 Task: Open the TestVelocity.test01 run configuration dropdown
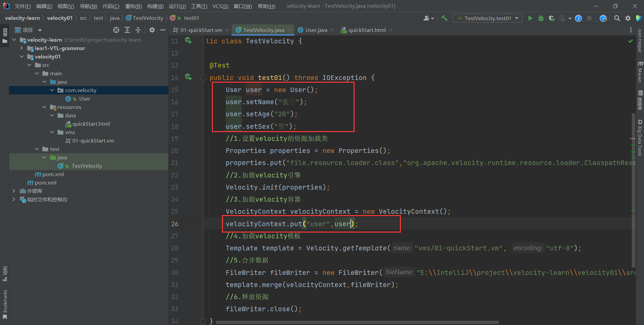click(x=487, y=18)
